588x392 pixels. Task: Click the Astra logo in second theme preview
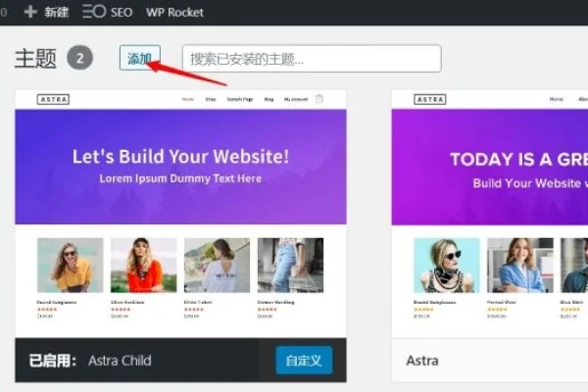[x=428, y=99]
